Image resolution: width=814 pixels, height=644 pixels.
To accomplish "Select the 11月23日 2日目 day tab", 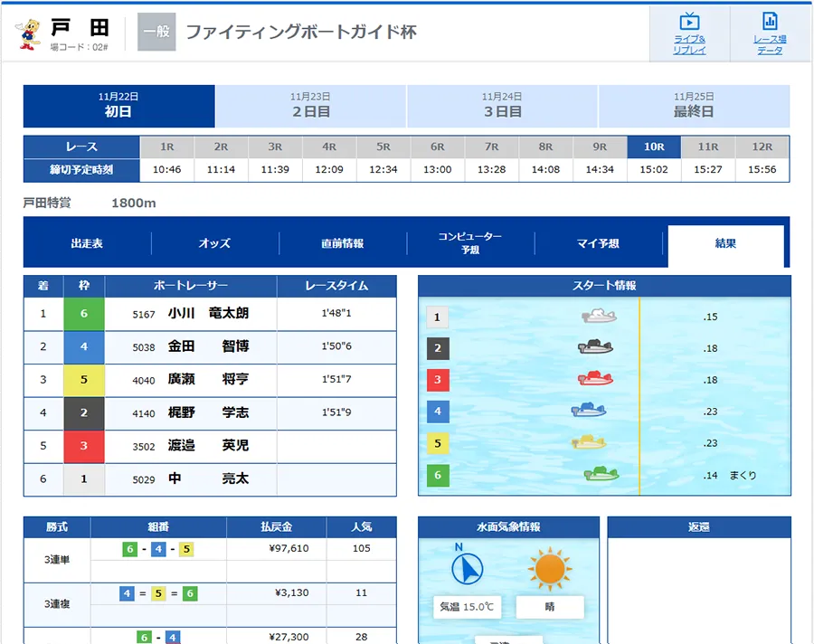I will (310, 106).
